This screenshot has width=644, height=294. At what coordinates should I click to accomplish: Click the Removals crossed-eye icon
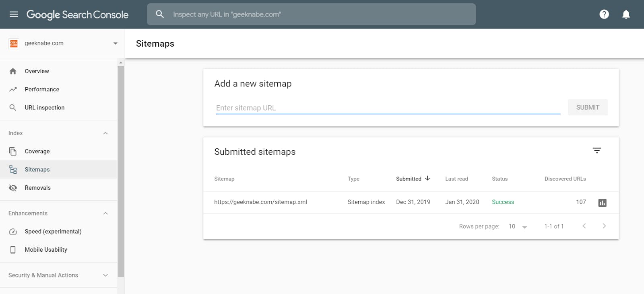coord(13,188)
